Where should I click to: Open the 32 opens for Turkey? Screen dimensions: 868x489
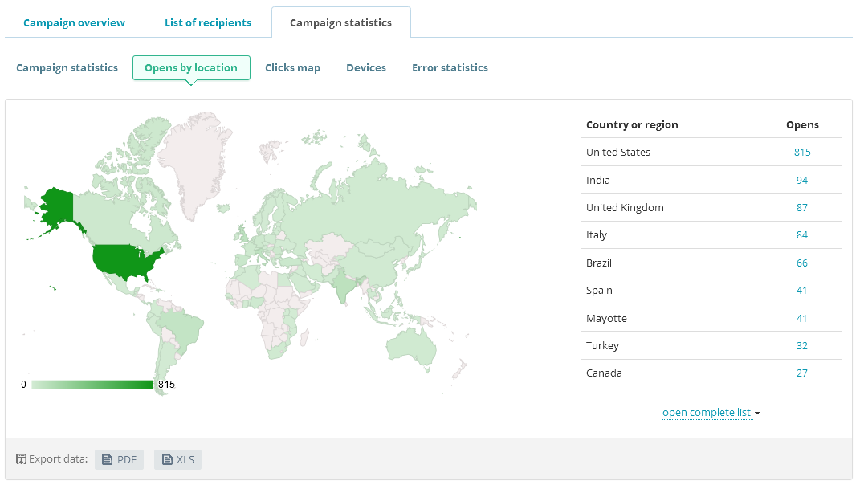coord(802,345)
